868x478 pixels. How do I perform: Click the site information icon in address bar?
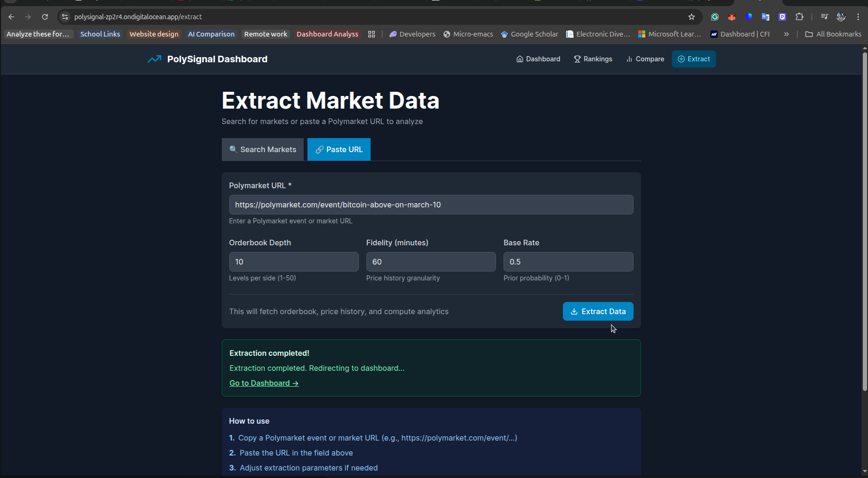(x=65, y=17)
